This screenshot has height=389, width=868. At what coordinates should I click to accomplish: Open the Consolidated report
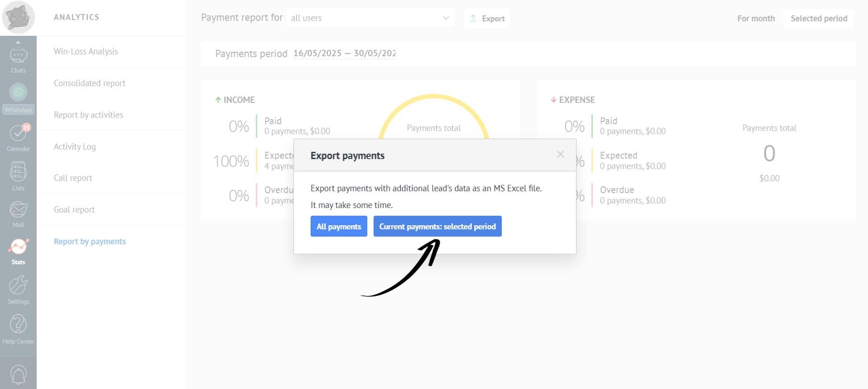(x=90, y=83)
